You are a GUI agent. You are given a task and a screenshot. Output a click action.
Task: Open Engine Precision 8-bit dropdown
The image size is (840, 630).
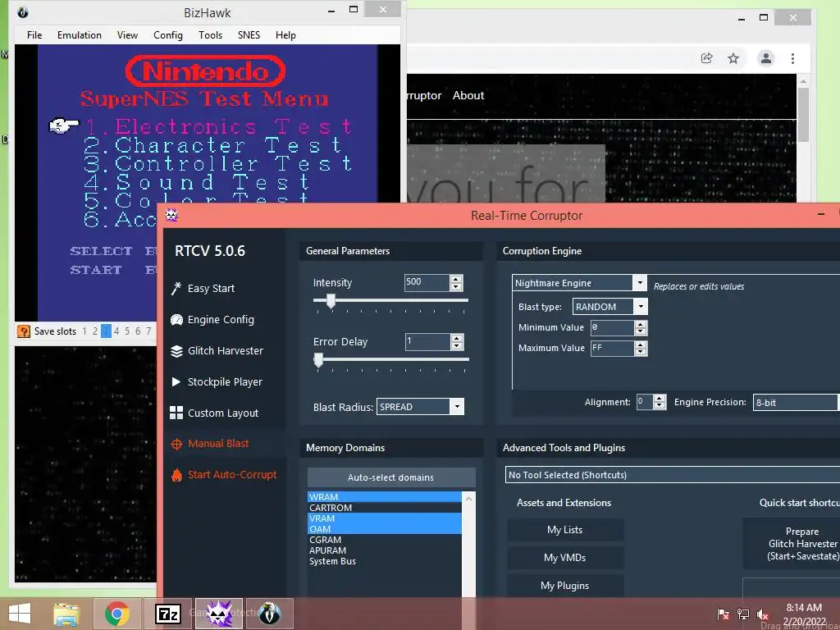pyautogui.click(x=796, y=402)
